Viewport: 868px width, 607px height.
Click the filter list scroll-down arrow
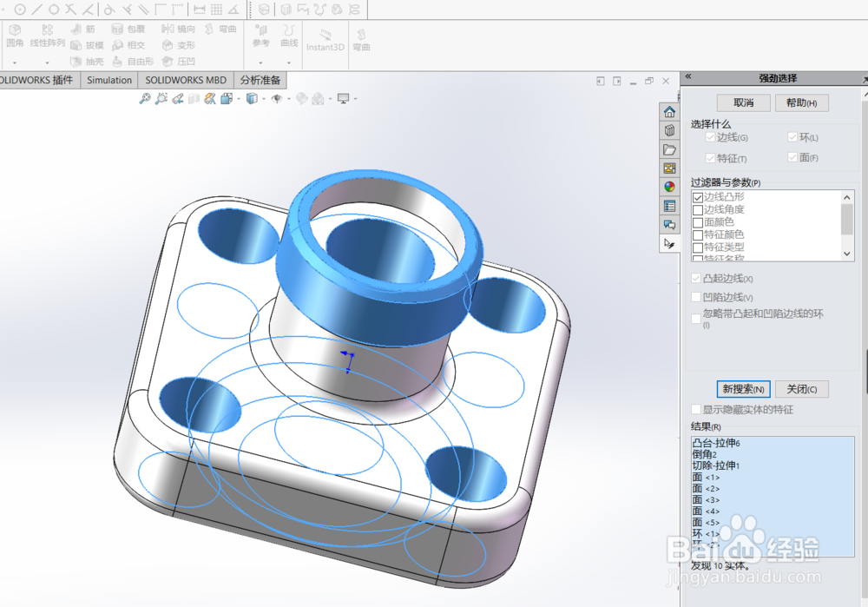point(847,254)
